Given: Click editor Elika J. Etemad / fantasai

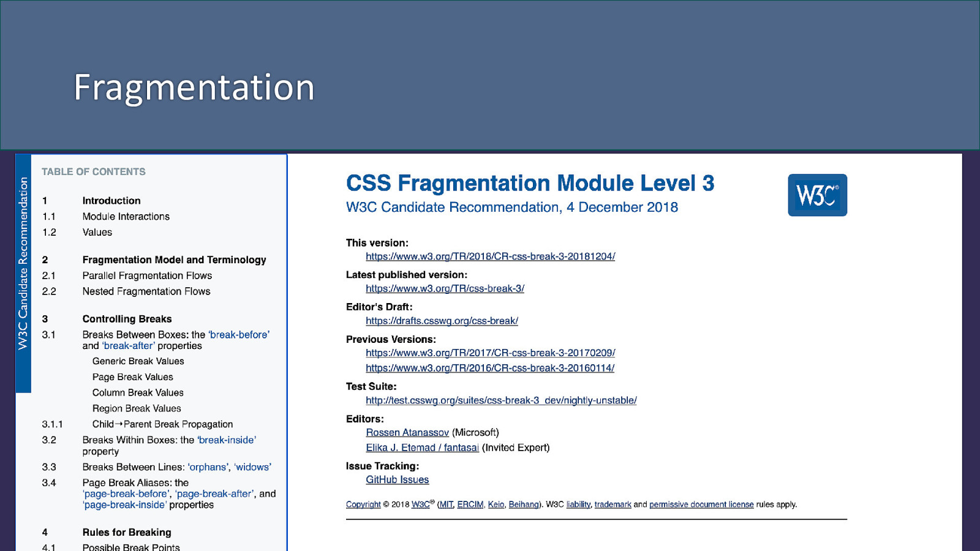Looking at the screenshot, I should (423, 448).
